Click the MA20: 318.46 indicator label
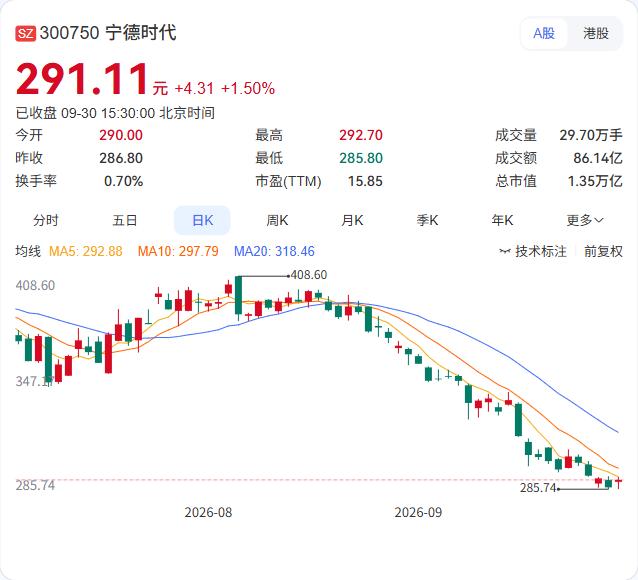 (x=274, y=251)
